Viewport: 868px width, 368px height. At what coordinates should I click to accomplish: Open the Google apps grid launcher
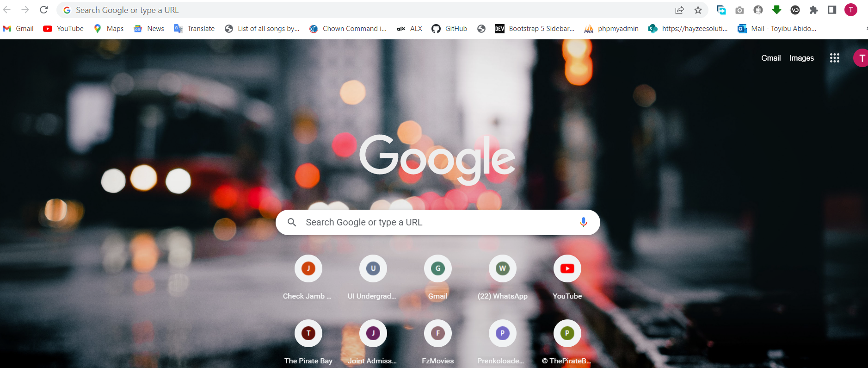[834, 58]
